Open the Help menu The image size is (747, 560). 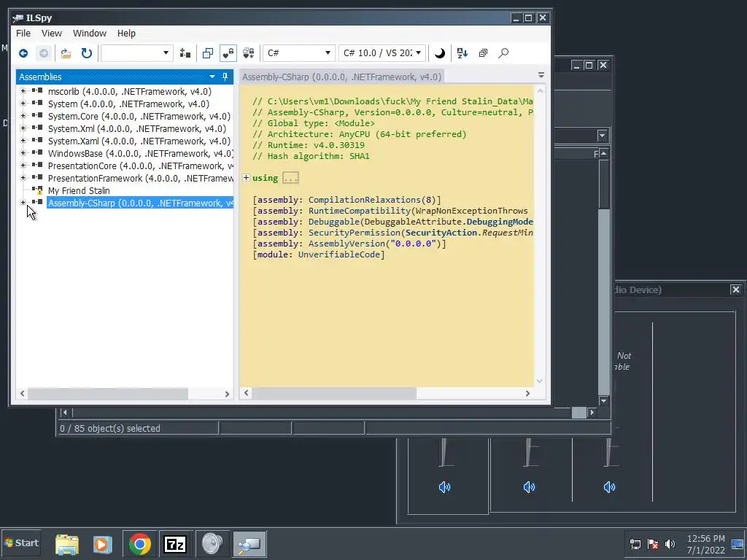126,34
